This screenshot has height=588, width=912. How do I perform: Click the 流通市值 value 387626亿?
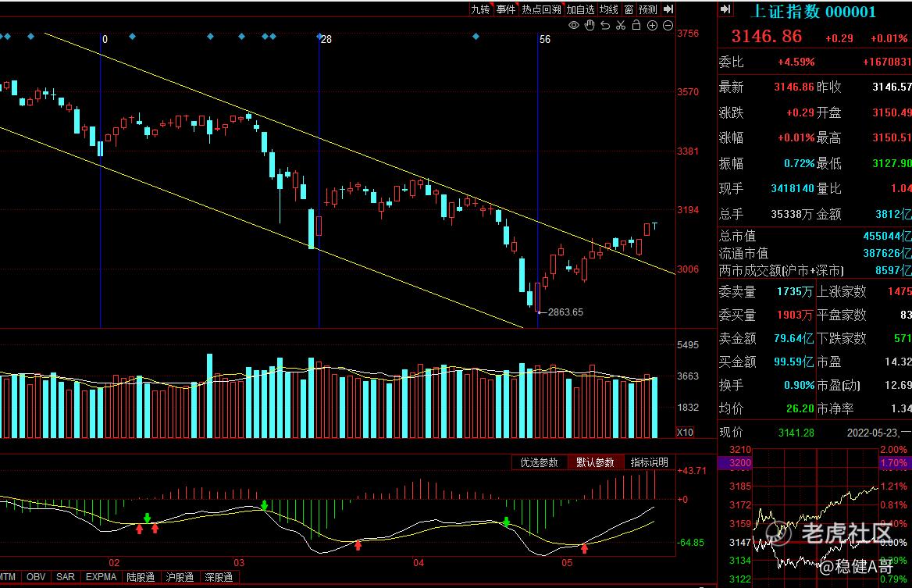point(887,254)
